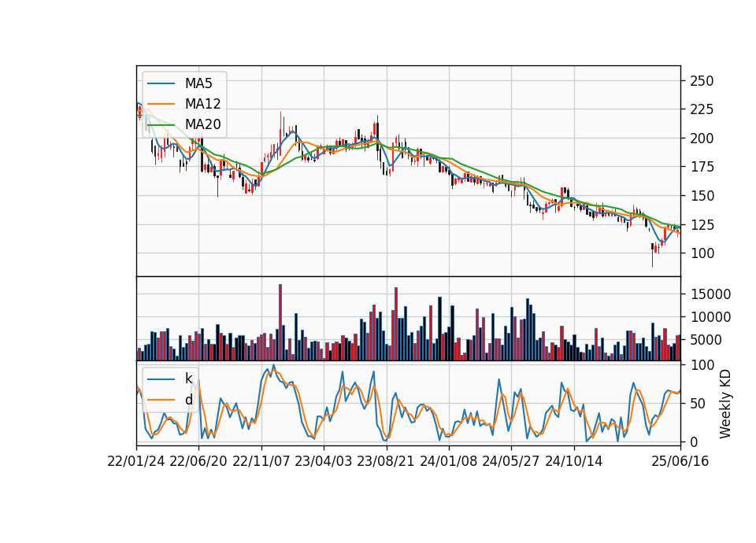The width and height of the screenshot is (756, 543).
Task: Click the tallest volume bar near 22/11/07
Action: coord(280,323)
